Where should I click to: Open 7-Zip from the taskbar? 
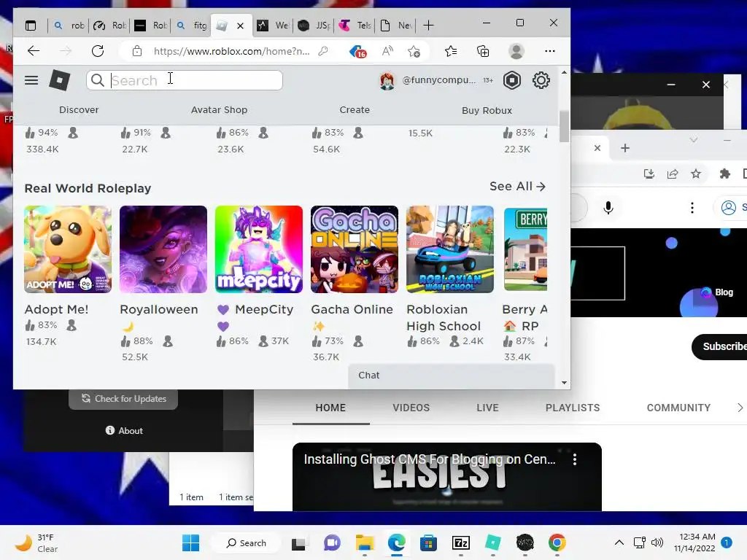point(461,542)
